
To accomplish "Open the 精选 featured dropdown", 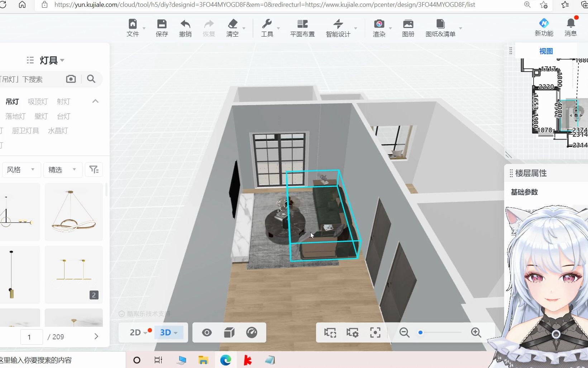I will click(x=63, y=169).
